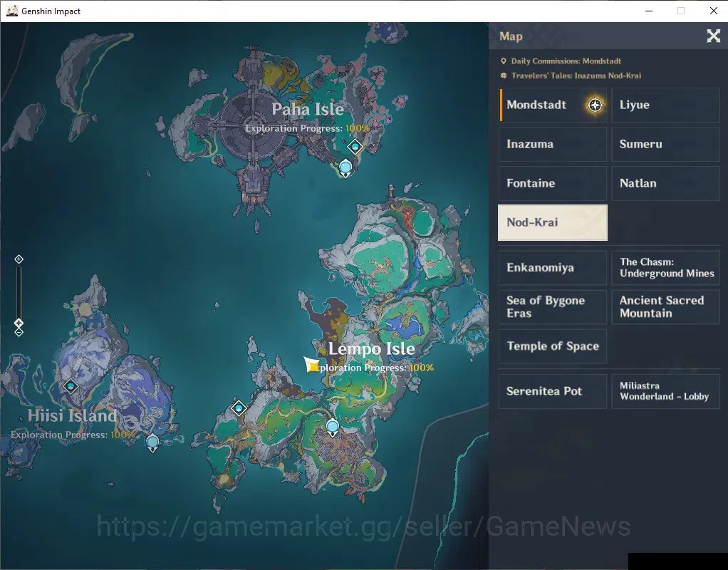
Task: Click the Daily Commissions location pin icon
Action: [x=504, y=61]
